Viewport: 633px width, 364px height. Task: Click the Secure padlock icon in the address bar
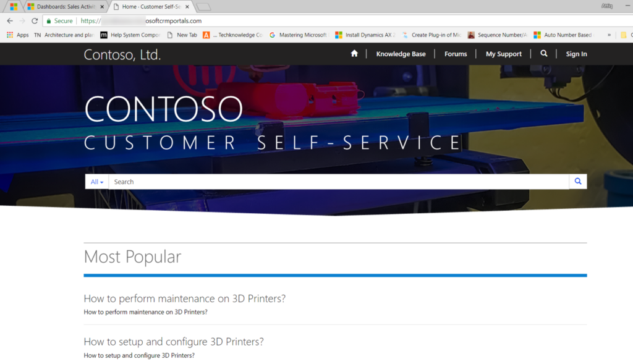point(48,20)
